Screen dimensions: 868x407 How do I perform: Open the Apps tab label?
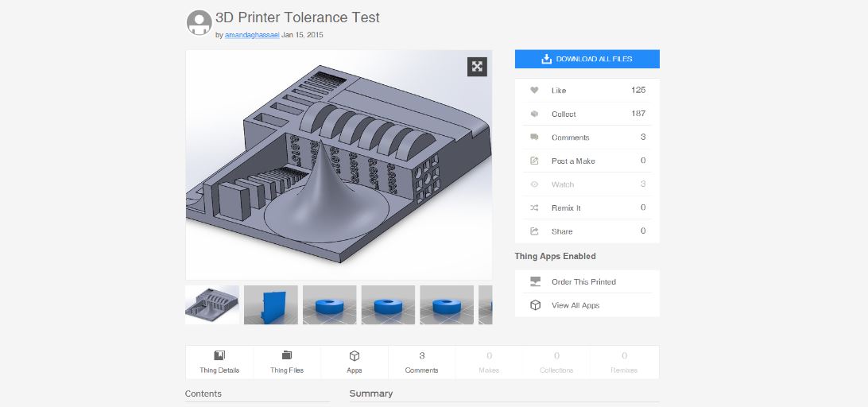click(355, 370)
